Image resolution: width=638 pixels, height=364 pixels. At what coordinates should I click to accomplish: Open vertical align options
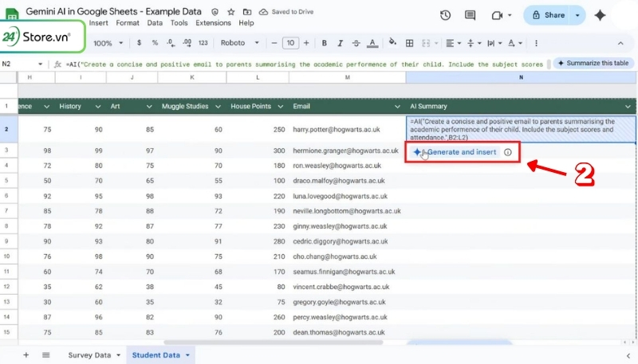tap(474, 43)
